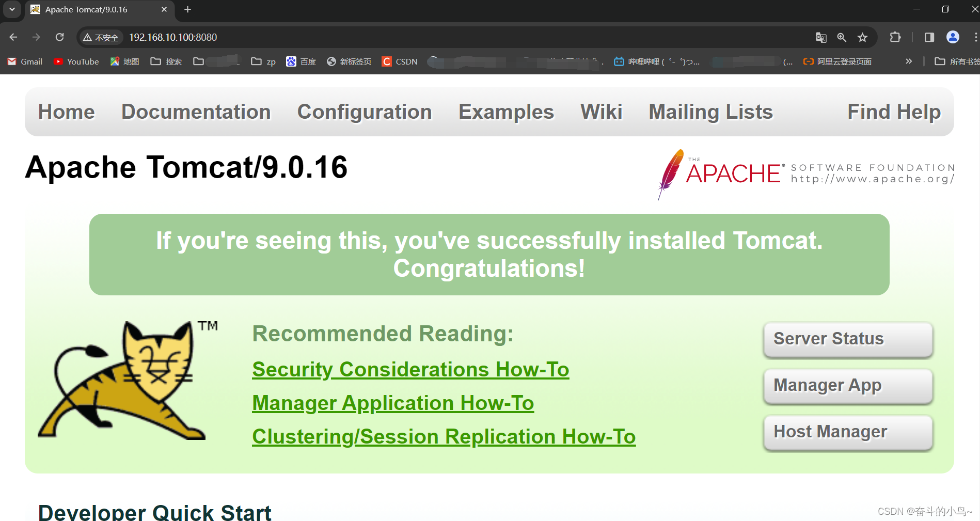Click the browser forward arrow

pyautogui.click(x=36, y=37)
